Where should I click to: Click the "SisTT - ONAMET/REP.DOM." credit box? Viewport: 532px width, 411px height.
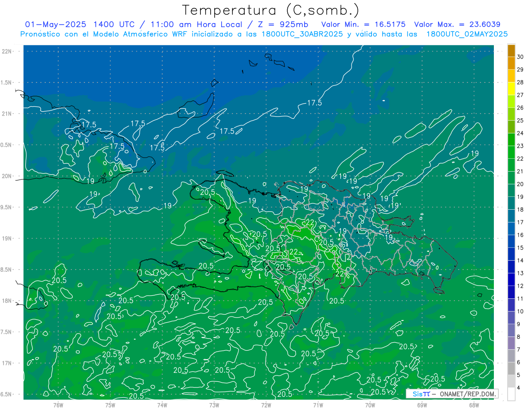click(x=452, y=394)
